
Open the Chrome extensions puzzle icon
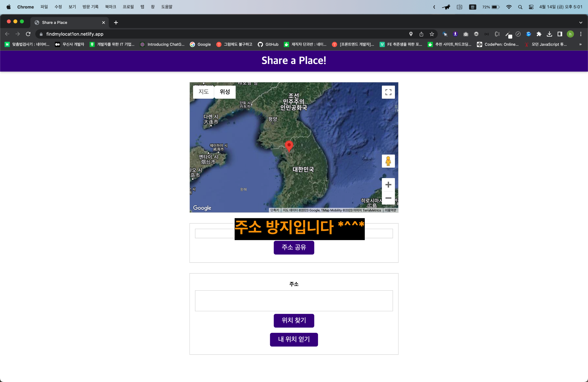coord(539,34)
